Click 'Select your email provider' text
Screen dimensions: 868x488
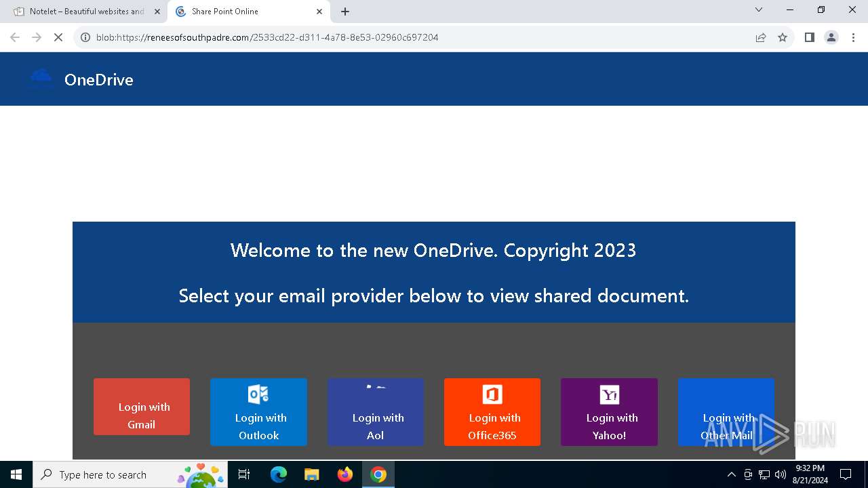(x=434, y=296)
